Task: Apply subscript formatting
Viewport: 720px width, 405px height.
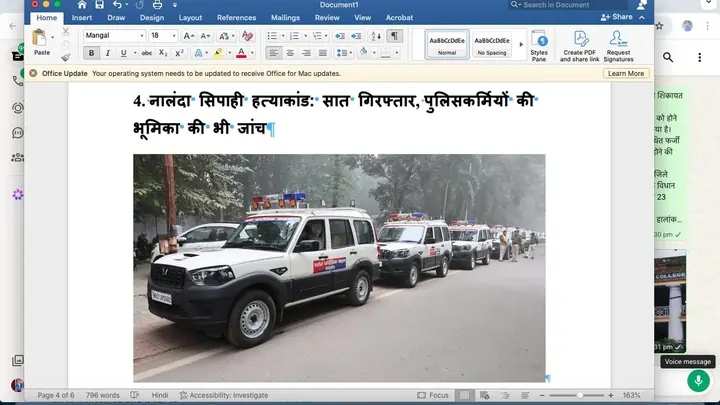Action: coord(163,53)
